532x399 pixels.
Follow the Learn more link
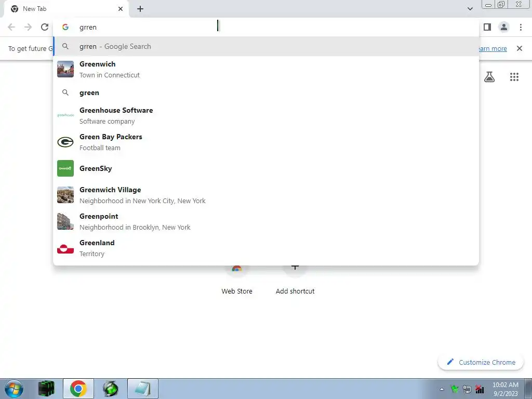click(493, 48)
